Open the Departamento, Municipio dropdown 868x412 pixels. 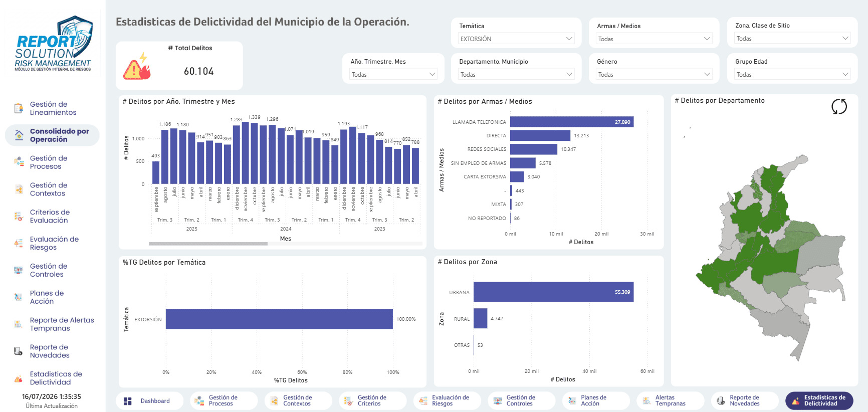click(516, 74)
